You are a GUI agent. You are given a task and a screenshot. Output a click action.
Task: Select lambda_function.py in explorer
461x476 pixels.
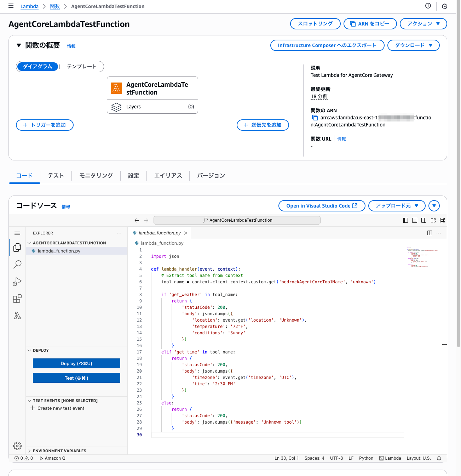[76, 251]
